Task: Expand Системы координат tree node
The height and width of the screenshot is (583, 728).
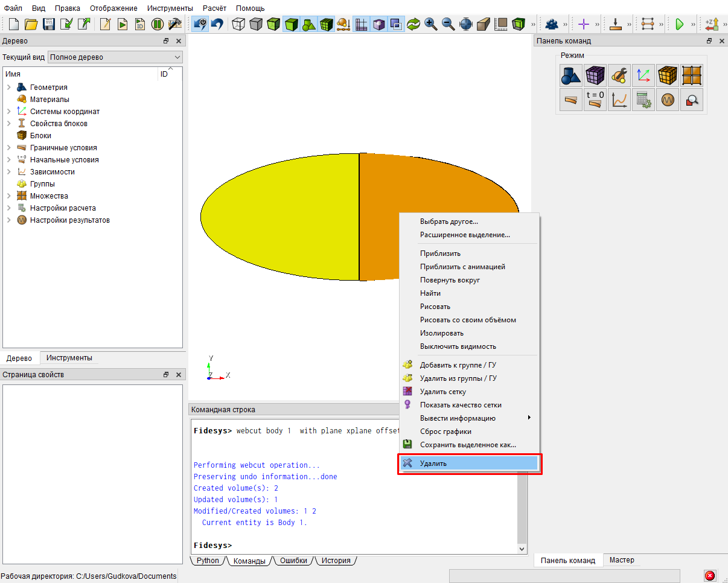Action: pos(9,112)
